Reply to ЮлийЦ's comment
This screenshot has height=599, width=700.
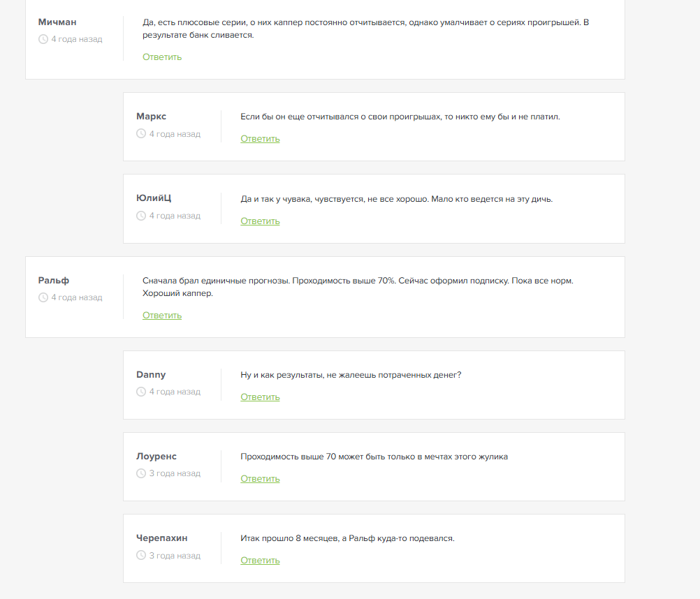point(260,221)
